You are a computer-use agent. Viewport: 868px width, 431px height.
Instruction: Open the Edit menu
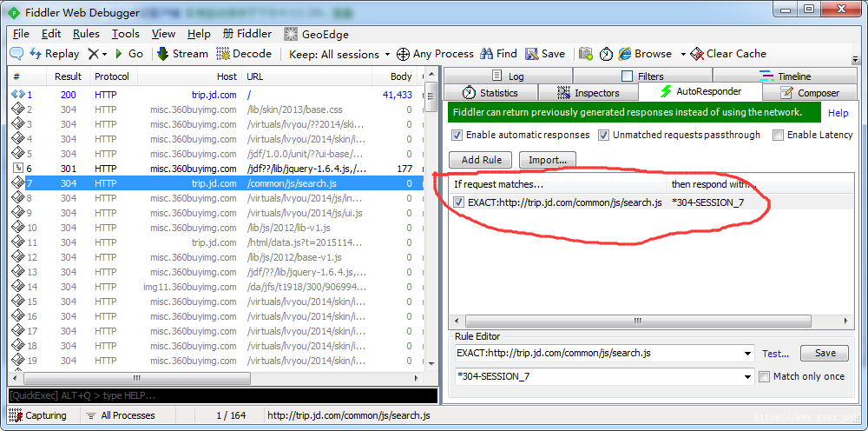pos(51,34)
